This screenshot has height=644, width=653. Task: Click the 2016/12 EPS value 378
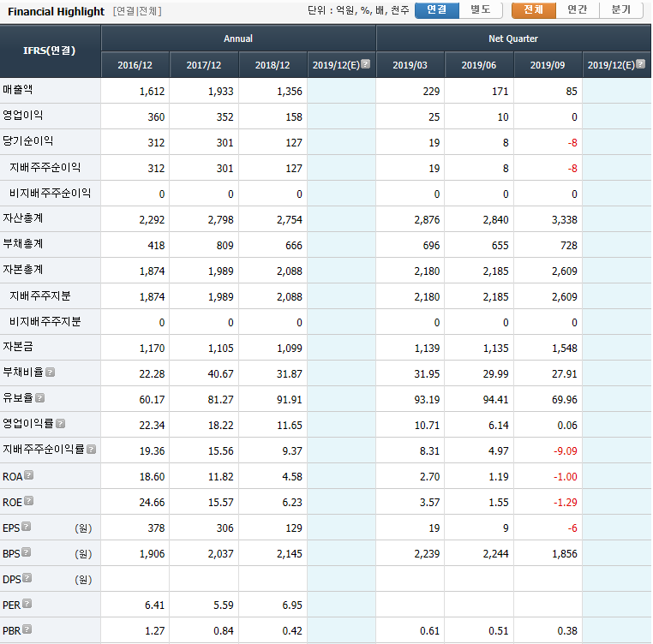tap(156, 528)
